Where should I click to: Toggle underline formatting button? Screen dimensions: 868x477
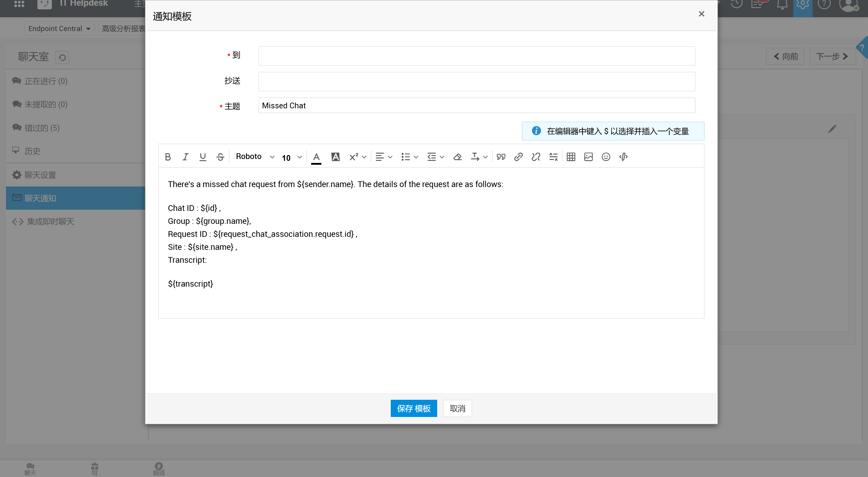pos(203,157)
